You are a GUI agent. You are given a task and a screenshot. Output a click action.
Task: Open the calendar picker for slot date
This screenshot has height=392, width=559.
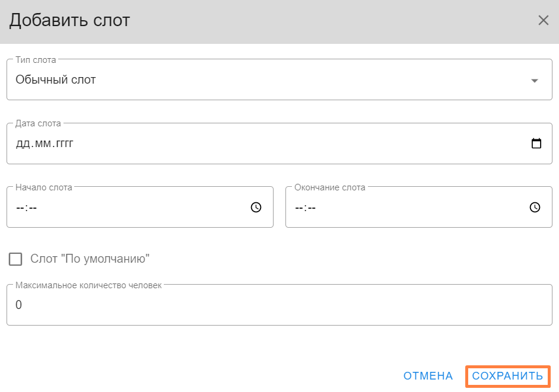[536, 144]
